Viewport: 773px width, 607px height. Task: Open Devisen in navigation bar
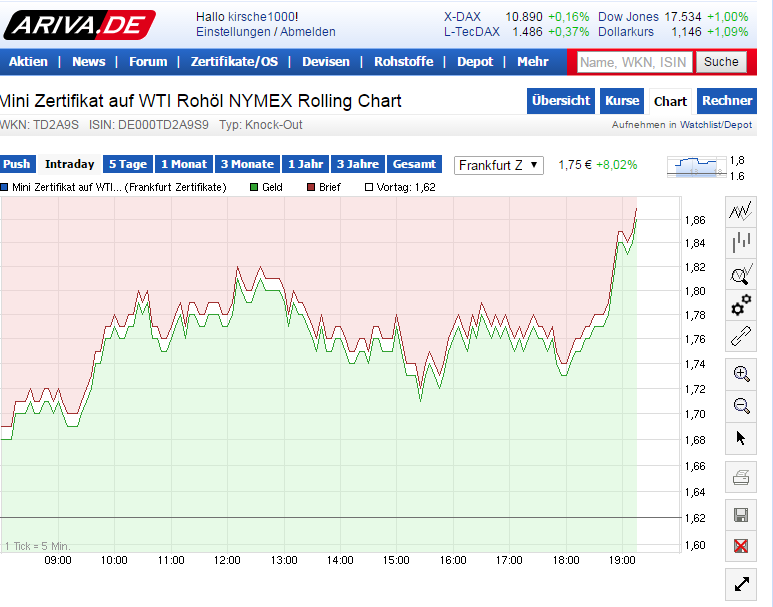[325, 62]
